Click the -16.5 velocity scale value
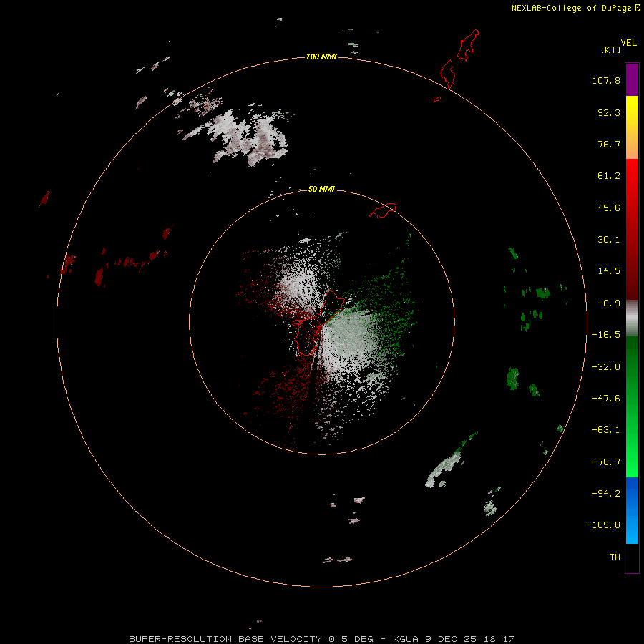 pyautogui.click(x=606, y=335)
